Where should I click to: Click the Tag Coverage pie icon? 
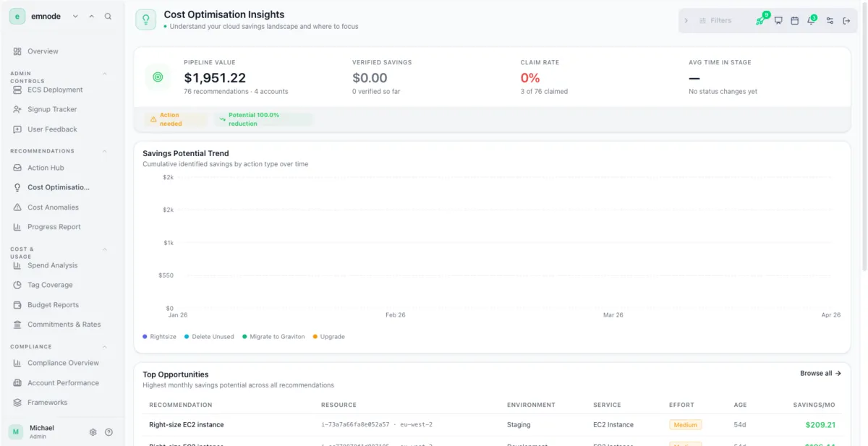click(17, 285)
